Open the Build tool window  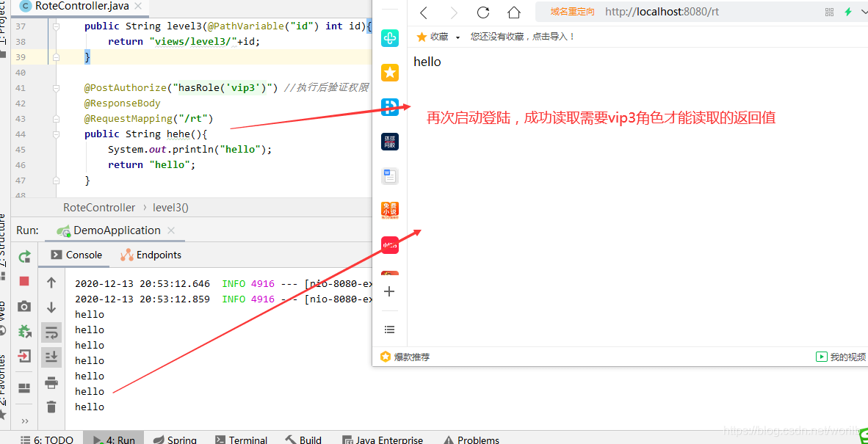point(303,440)
